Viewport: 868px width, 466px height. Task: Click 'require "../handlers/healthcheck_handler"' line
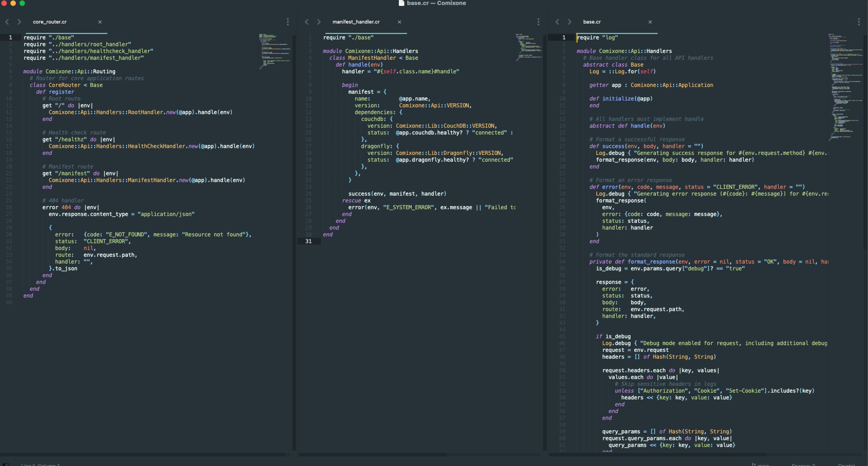pyautogui.click(x=88, y=51)
